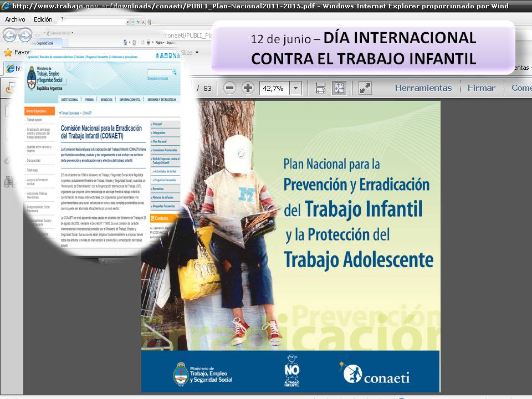Click Buscador de convenios colectivos link
Viewport: 532px width, 399px height.
point(57,57)
